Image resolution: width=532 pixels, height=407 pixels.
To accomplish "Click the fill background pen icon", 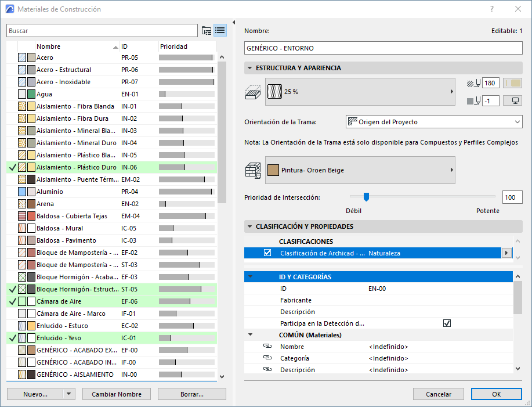I will point(473,100).
